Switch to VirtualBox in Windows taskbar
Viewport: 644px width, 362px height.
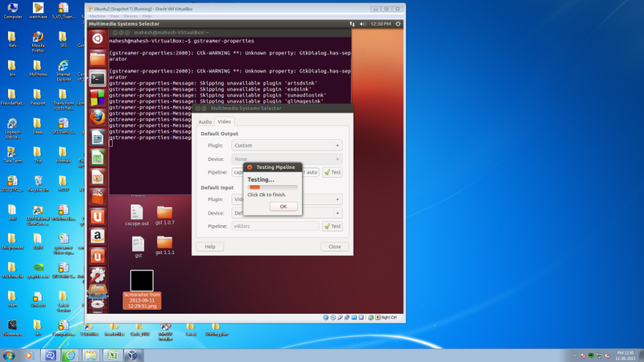[x=133, y=355]
